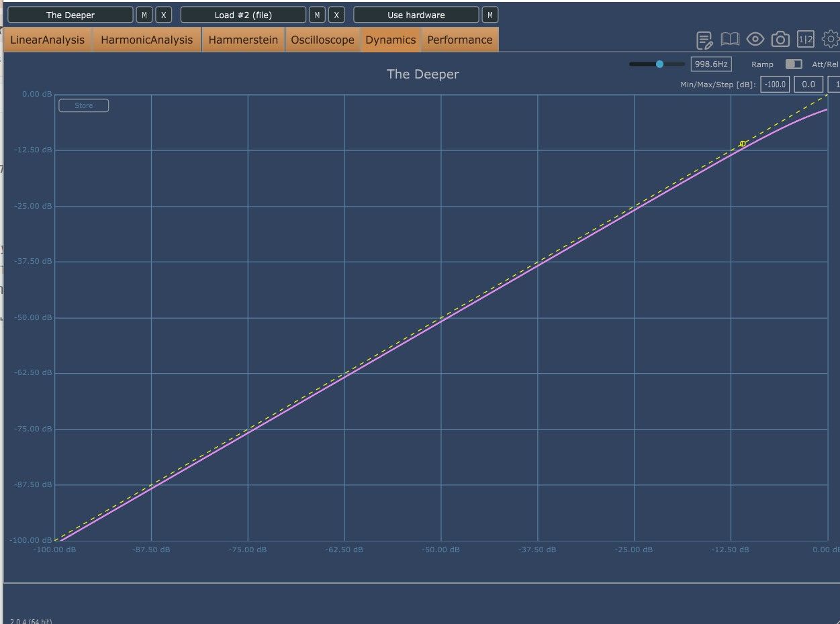Image resolution: width=840 pixels, height=624 pixels.
Task: Switch to the Oscilloscope tab
Action: tap(322, 40)
